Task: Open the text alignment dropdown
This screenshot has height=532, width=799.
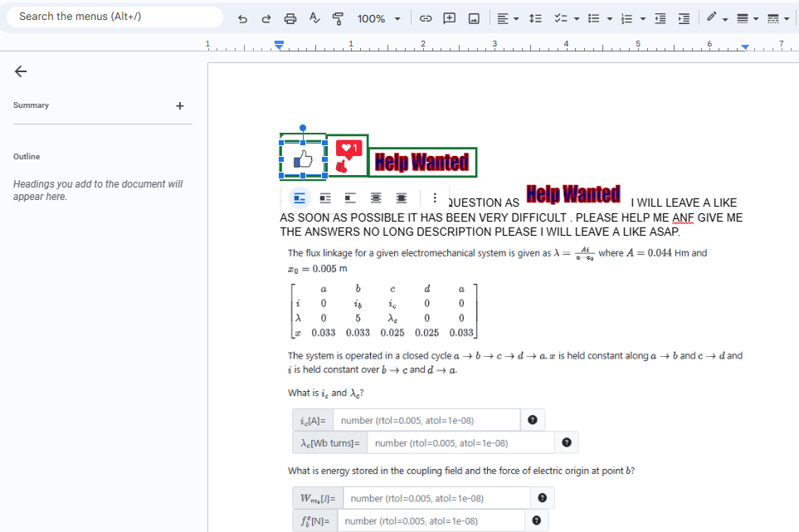Action: [514, 19]
